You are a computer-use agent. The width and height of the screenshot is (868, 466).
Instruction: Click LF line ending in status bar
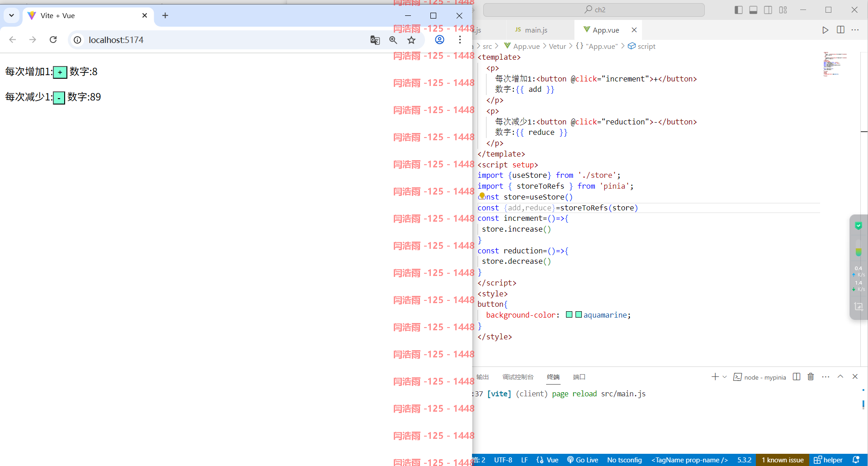pos(524,460)
